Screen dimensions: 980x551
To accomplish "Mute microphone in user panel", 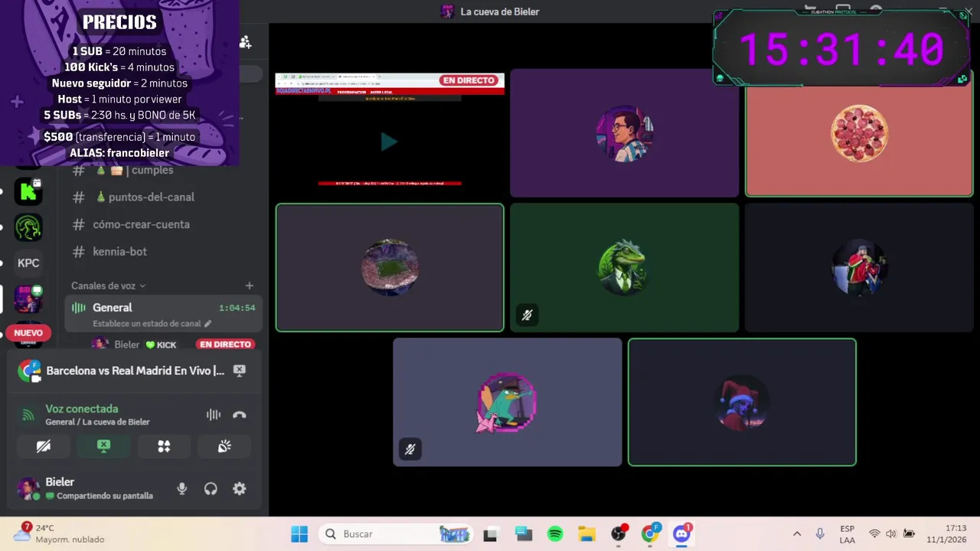I will click(181, 488).
